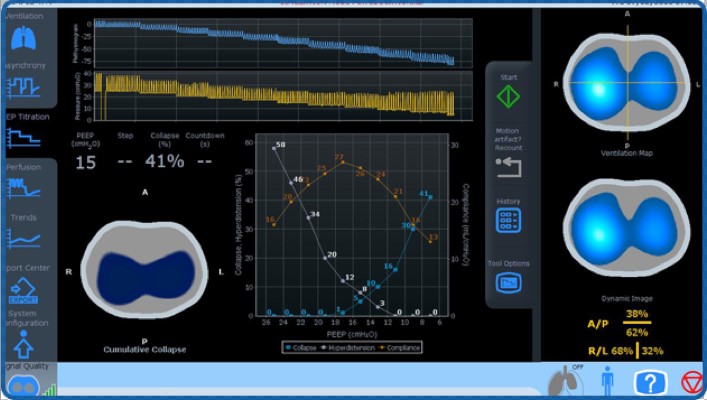Screen dimensions: 707x400
Task: Open the help question mark button
Action: [x=649, y=382]
